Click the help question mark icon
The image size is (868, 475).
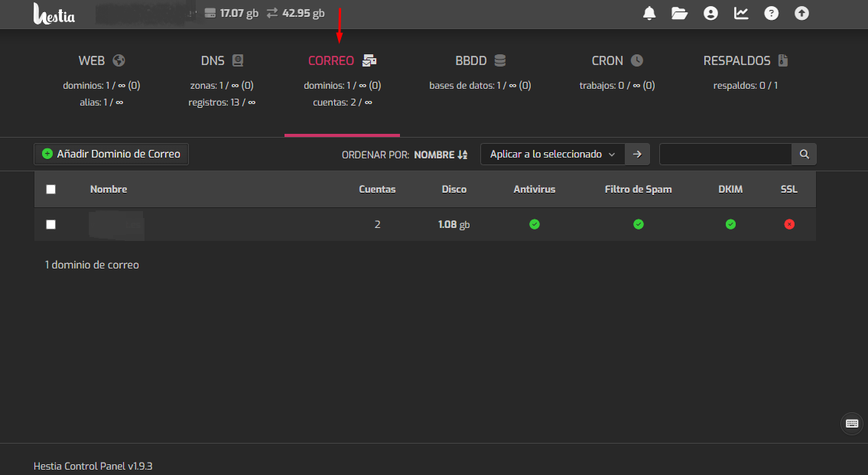(771, 13)
